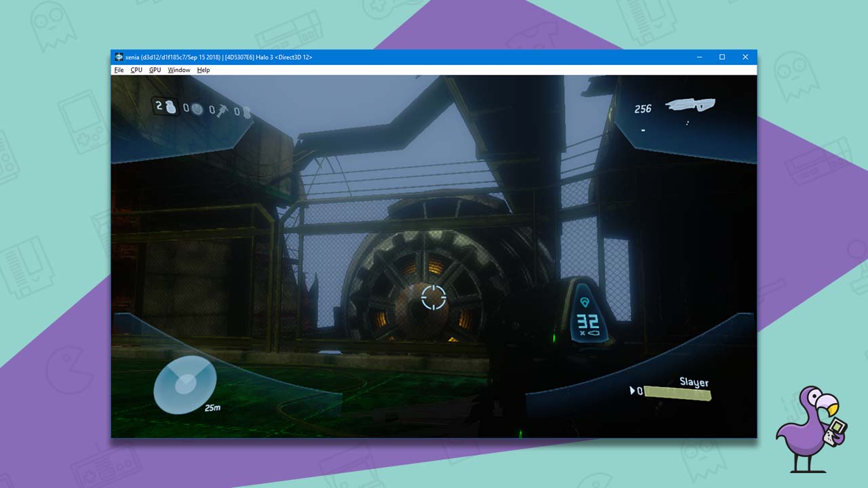Screen dimensions: 868x488
Task: Maximize the xenia window
Action: click(722, 57)
